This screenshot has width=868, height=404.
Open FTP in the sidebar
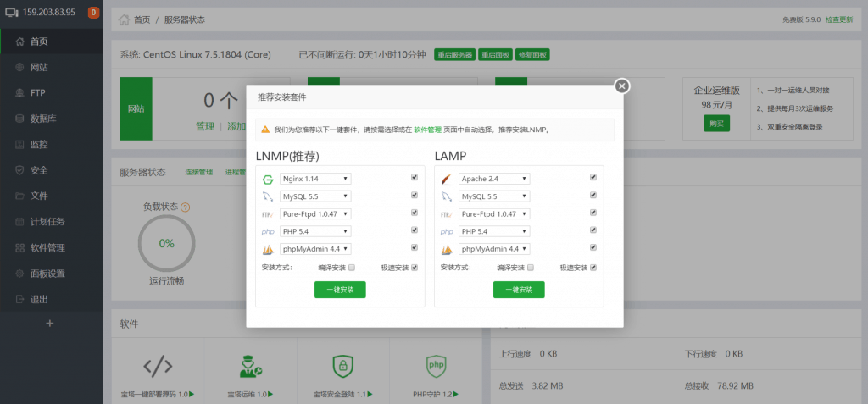pyautogui.click(x=52, y=93)
